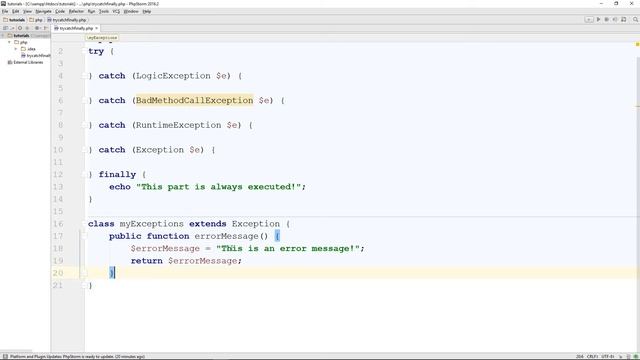Viewport: 640px width, 360px height.
Task: Fold the BadMethodCallException catch block line 6
Action: [x=83, y=100]
